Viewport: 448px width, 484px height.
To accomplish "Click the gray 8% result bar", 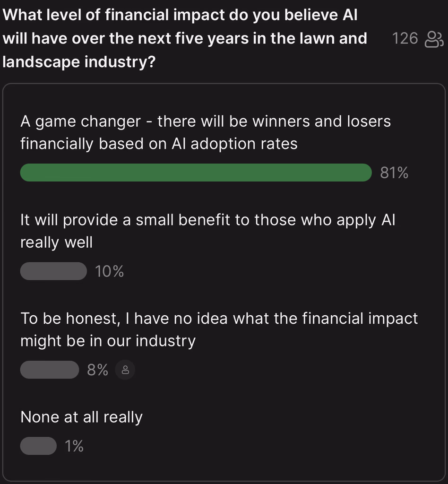I will pos(49,370).
